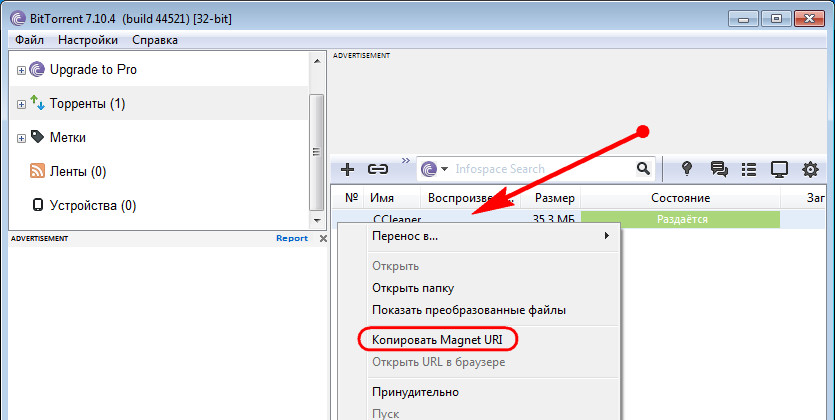Click the Report link on advertisement
Image resolution: width=835 pixels, height=420 pixels.
292,238
